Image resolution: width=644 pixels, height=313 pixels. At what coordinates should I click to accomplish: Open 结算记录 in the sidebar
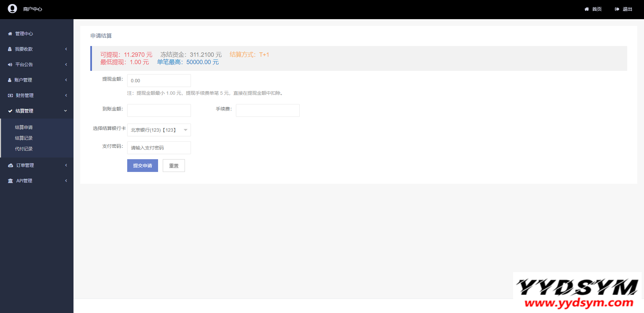[24, 138]
